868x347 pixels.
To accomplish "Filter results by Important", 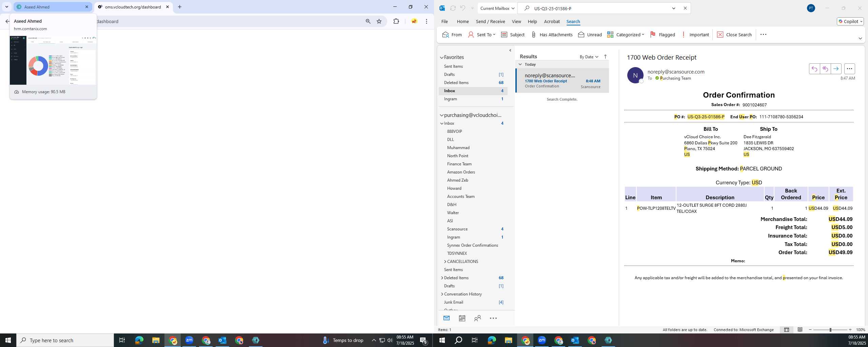I will pyautogui.click(x=695, y=35).
